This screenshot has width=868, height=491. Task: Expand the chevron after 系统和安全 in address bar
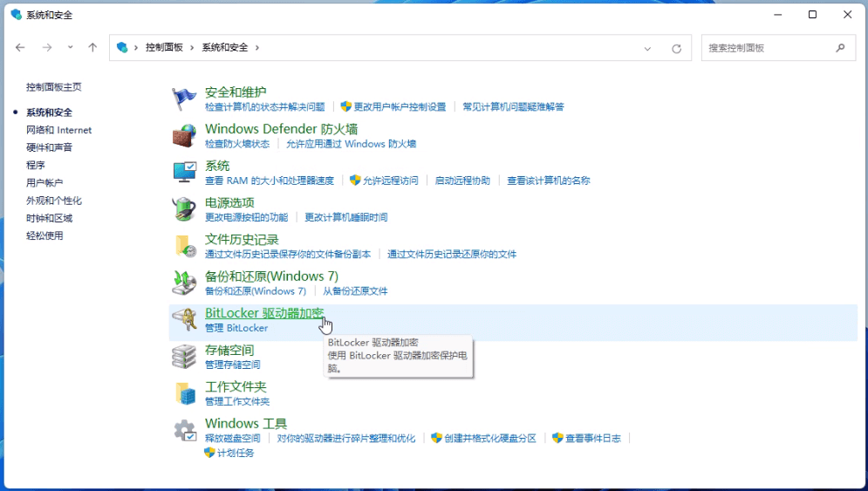pos(257,47)
